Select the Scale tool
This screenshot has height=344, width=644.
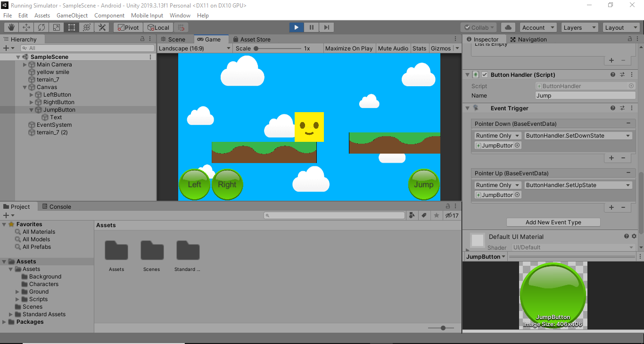(x=57, y=27)
